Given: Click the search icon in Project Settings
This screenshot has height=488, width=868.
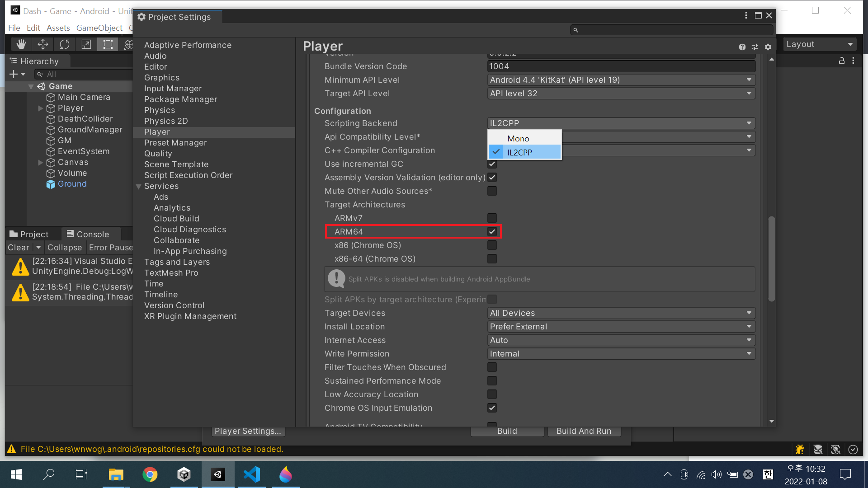Looking at the screenshot, I should pyautogui.click(x=576, y=30).
